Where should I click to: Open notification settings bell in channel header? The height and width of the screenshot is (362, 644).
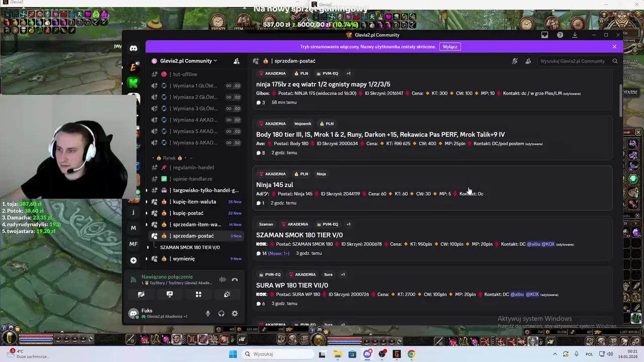tap(515, 61)
